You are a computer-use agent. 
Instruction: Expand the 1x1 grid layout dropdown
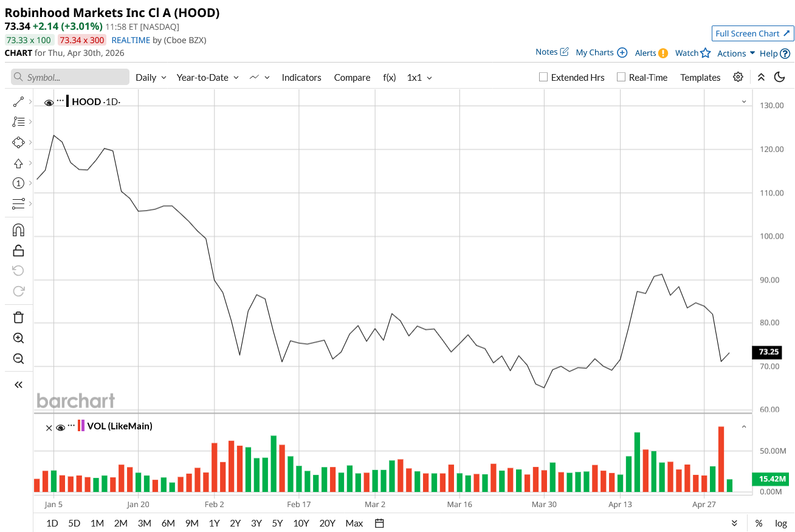pyautogui.click(x=419, y=78)
